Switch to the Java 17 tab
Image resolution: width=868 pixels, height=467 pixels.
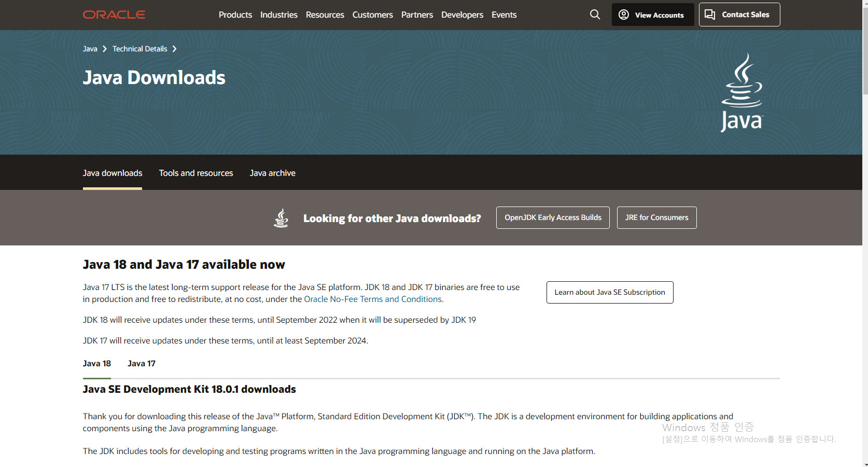(x=142, y=363)
